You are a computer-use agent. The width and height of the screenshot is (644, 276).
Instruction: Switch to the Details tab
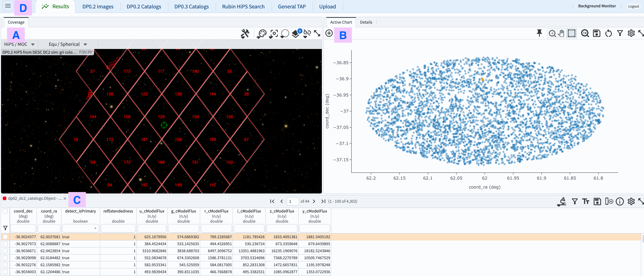click(366, 22)
